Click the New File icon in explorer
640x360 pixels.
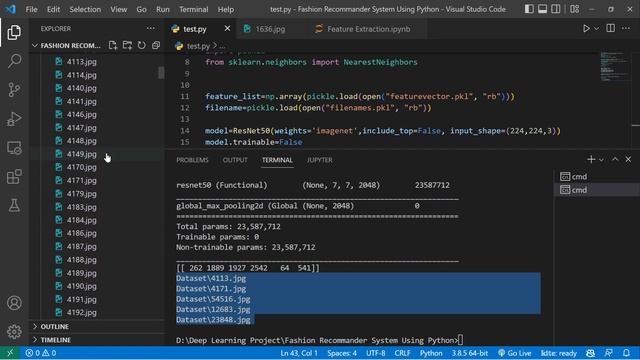coord(113,45)
